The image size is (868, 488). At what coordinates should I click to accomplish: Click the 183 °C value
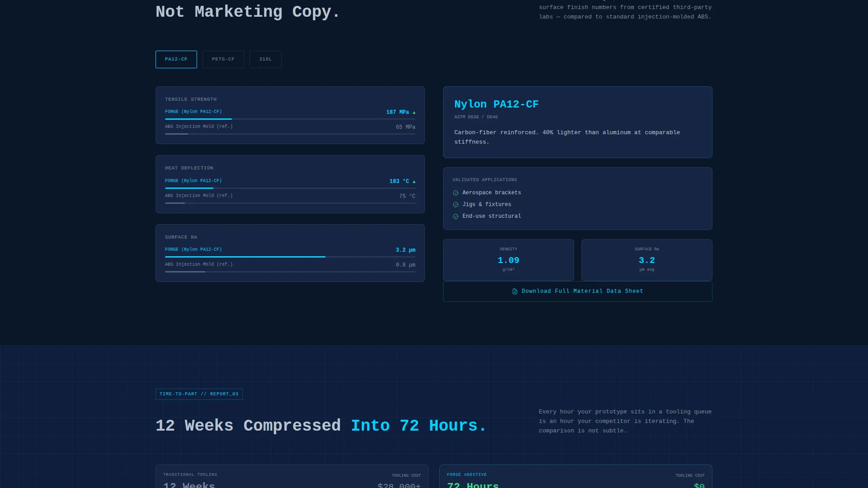[399, 181]
